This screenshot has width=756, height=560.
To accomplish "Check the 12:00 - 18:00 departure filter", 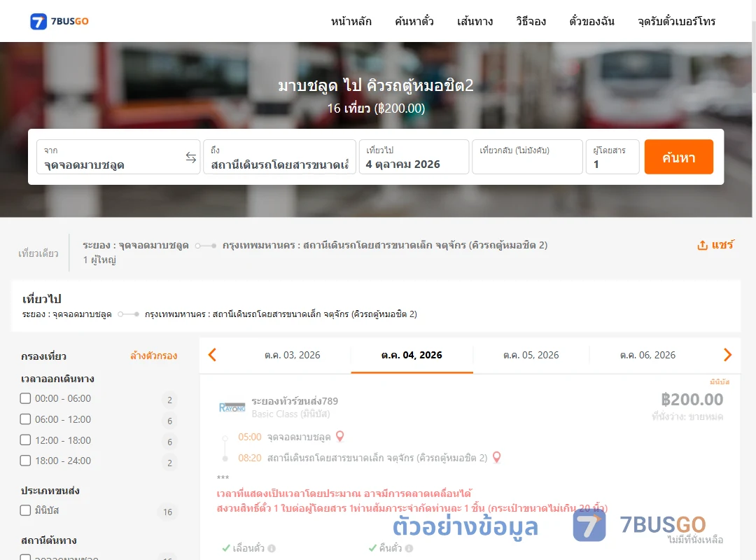I will pyautogui.click(x=26, y=440).
